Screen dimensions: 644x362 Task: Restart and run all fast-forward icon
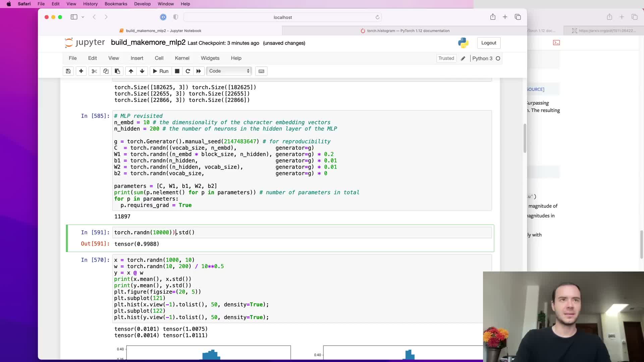pos(199,71)
